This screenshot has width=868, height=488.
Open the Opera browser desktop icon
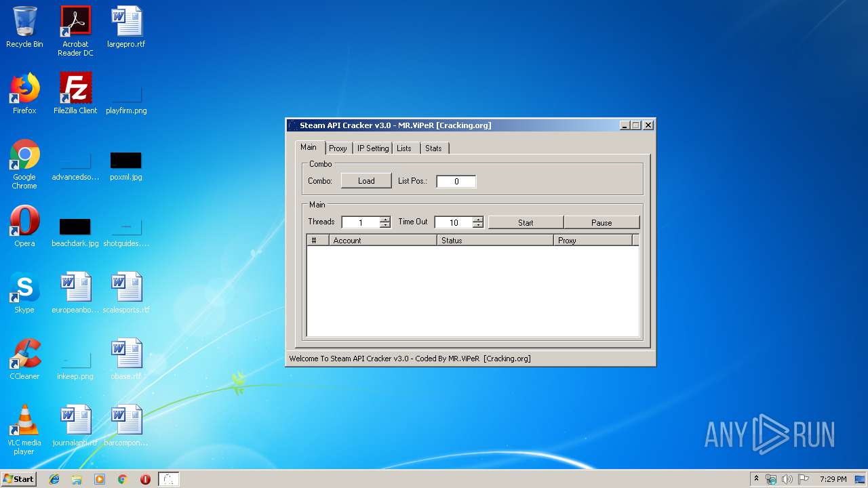24,226
